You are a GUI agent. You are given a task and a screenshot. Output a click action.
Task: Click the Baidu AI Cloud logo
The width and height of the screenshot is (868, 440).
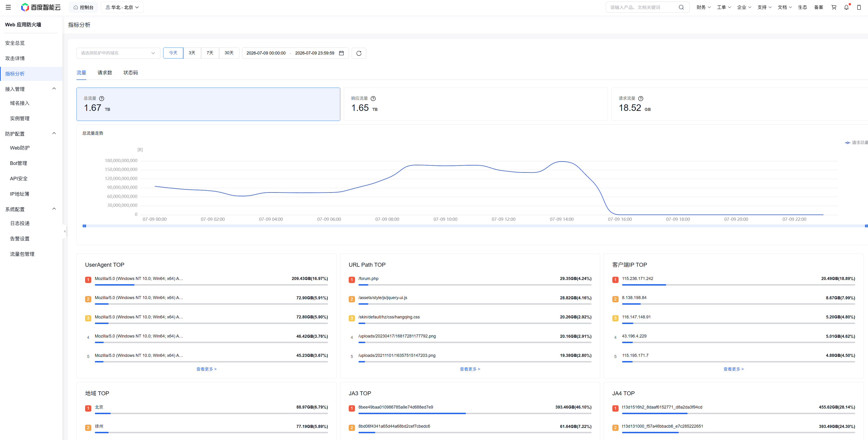(41, 7)
